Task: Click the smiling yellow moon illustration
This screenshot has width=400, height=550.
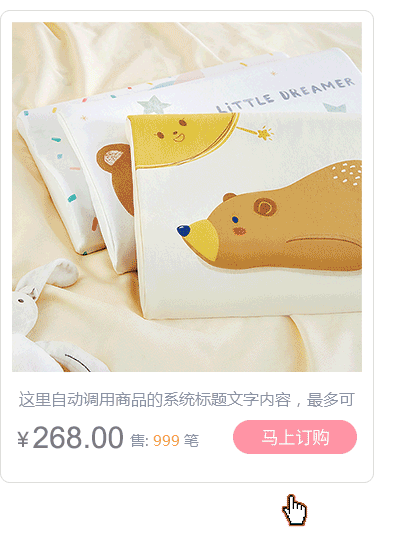Action: tap(182, 140)
